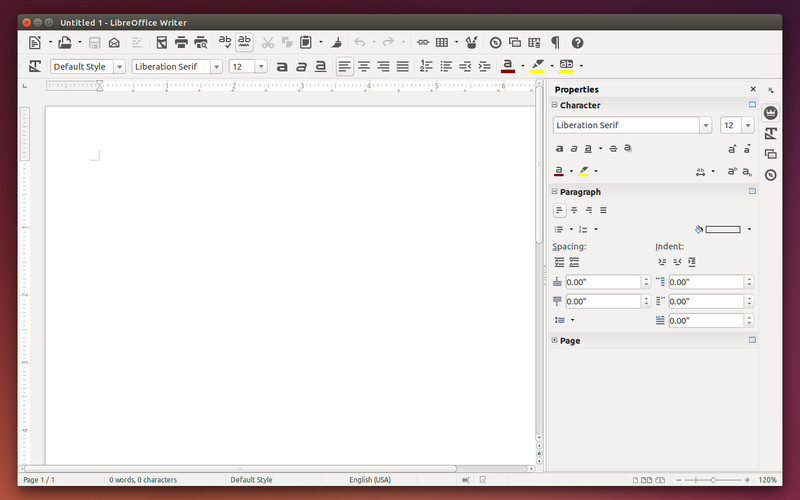Click the 120% zoom level
The image size is (800, 500).
tap(767, 480)
